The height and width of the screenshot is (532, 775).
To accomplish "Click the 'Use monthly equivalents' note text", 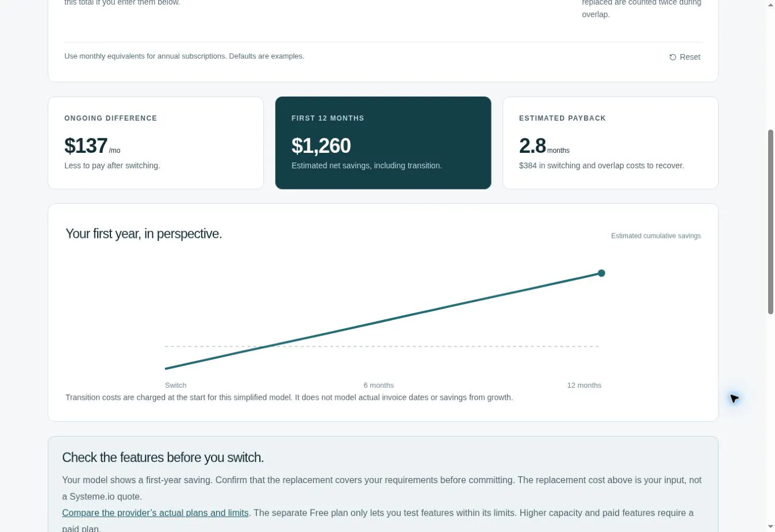I will (184, 56).
